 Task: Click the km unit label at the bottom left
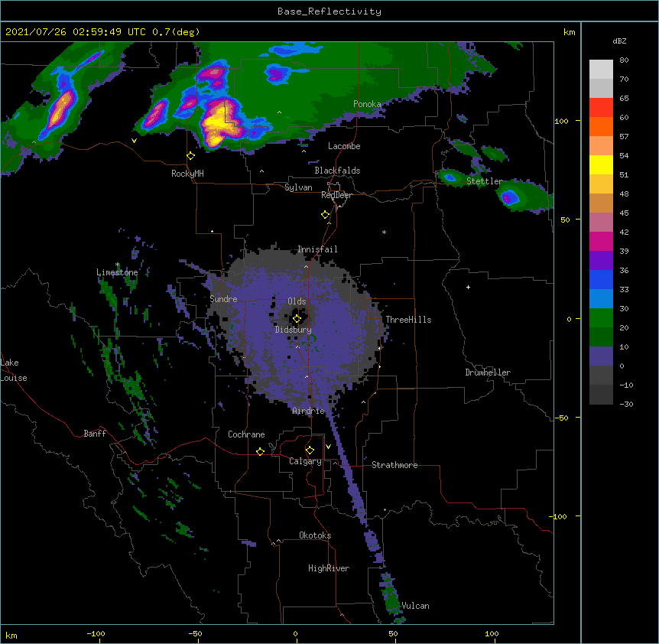click(11, 636)
